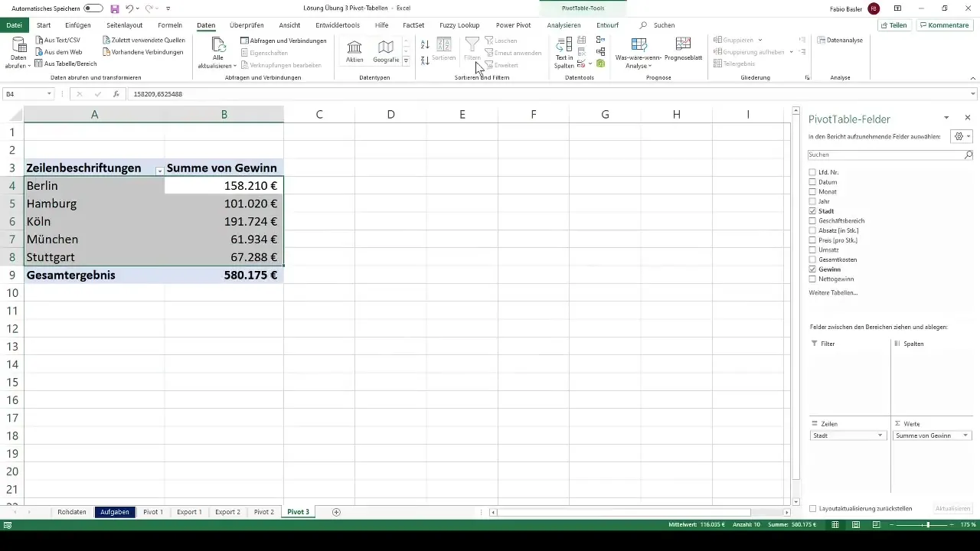Sort ascending A to Z
This screenshot has width=980, height=551.
pyautogui.click(x=425, y=45)
